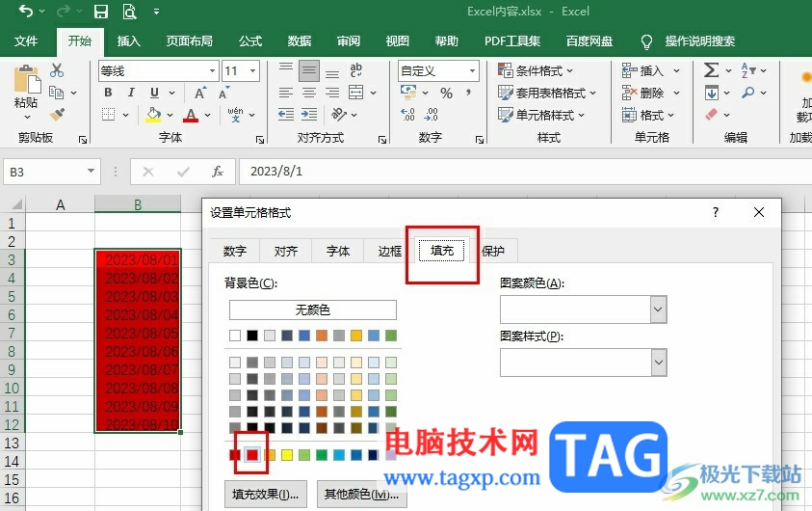
Task: Click the Percent Style icon
Action: tap(446, 93)
